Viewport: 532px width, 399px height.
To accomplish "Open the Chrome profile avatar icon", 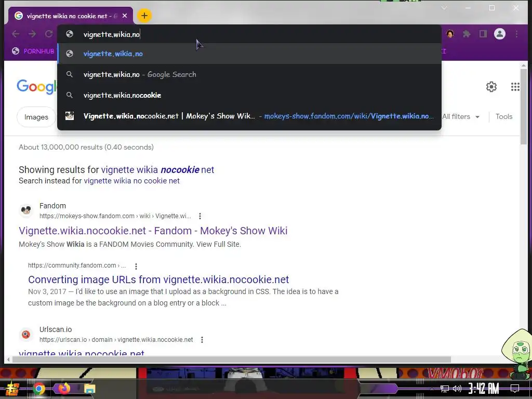I will (x=499, y=34).
